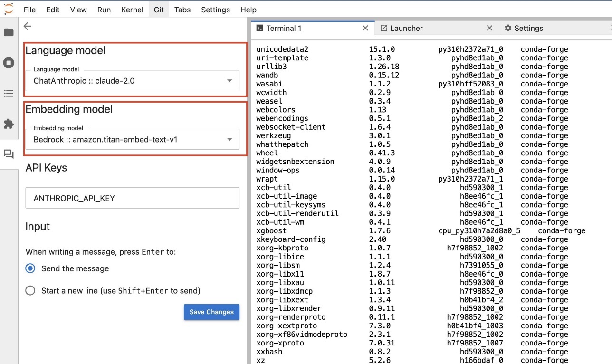The width and height of the screenshot is (612, 364).
Task: Switch to the Terminal 1 tab
Action: [x=313, y=28]
